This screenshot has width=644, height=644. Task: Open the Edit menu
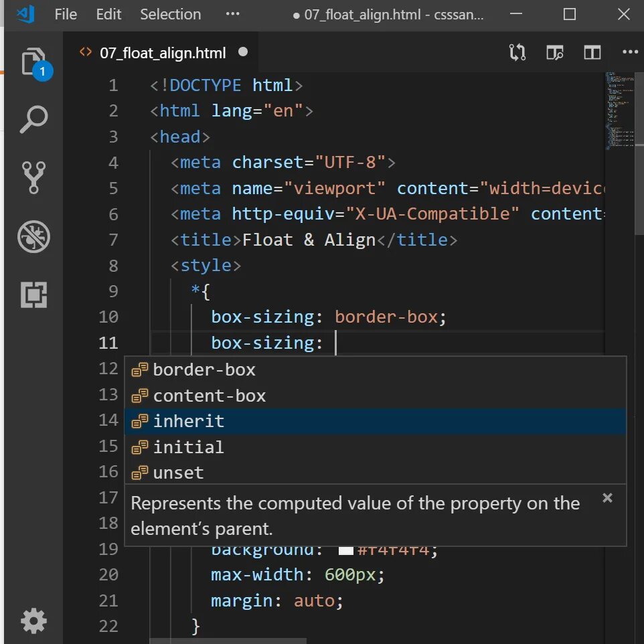[x=108, y=14]
